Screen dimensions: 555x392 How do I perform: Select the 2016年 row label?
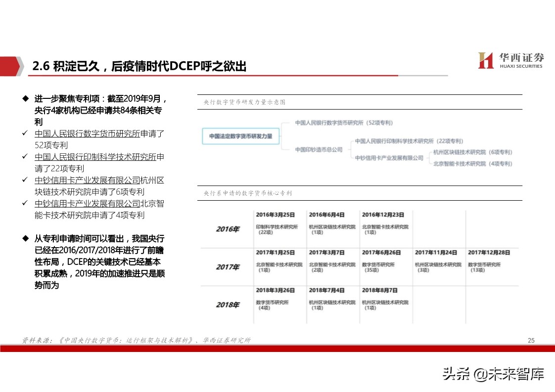click(228, 228)
